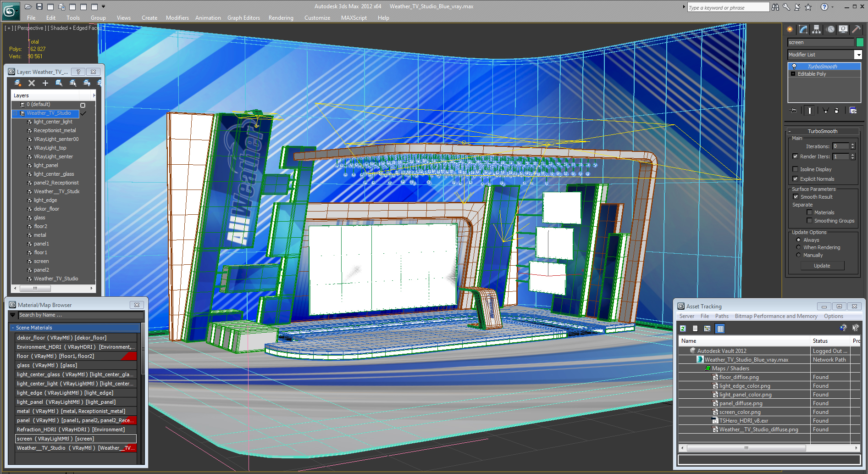The image size is (868, 474).
Task: Collapse the Weather_TV_Studio layer
Action: [x=15, y=113]
